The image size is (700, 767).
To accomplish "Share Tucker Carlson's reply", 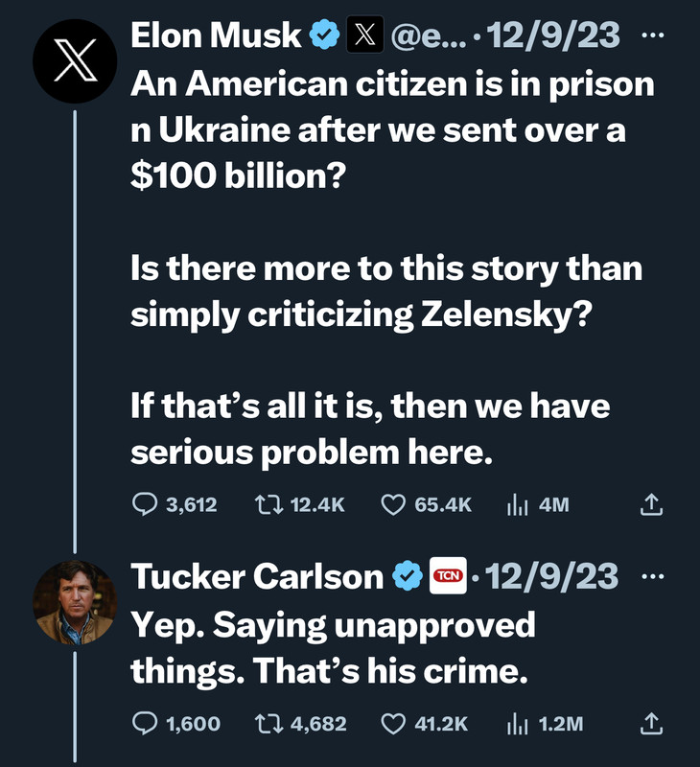I will point(651,724).
